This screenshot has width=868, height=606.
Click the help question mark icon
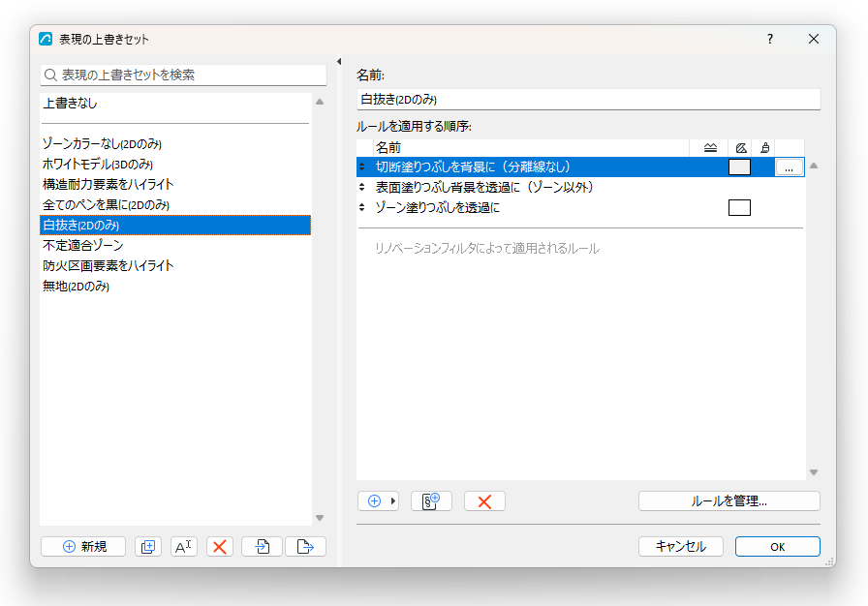pyautogui.click(x=769, y=39)
